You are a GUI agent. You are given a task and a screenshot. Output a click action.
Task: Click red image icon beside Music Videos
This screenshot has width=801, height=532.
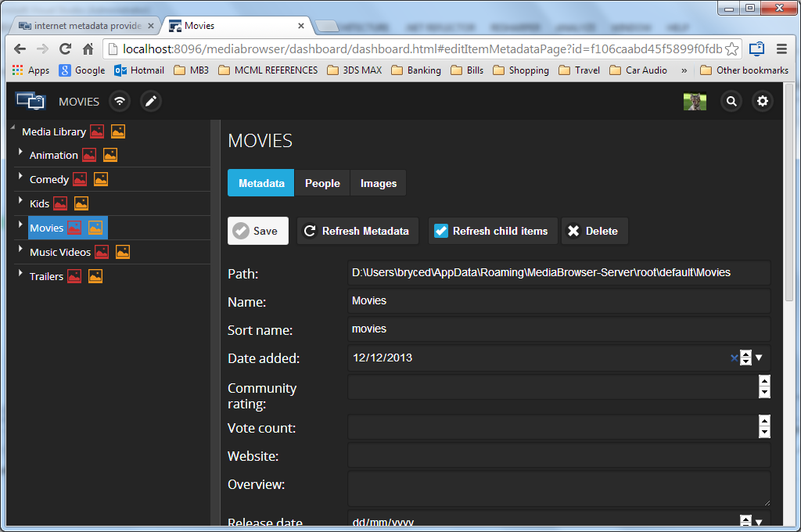(102, 251)
